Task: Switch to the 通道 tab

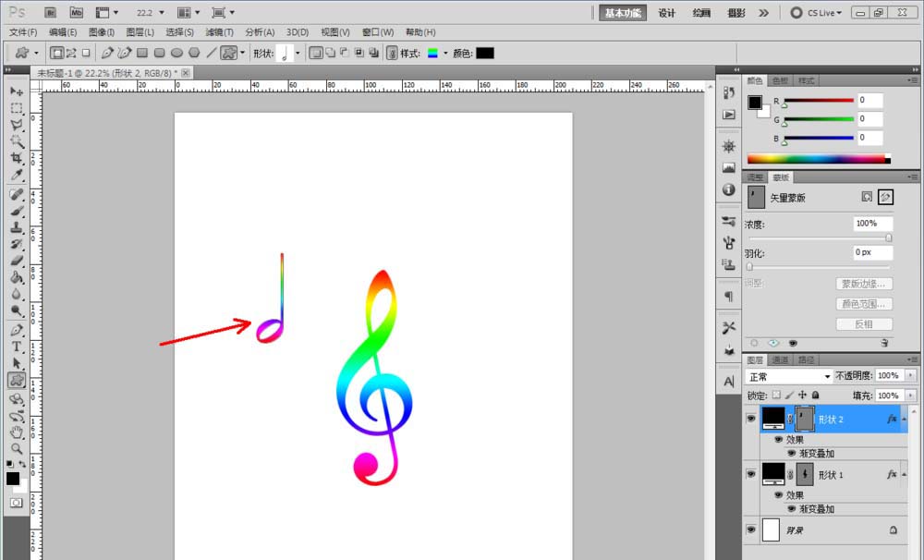Action: click(x=780, y=359)
